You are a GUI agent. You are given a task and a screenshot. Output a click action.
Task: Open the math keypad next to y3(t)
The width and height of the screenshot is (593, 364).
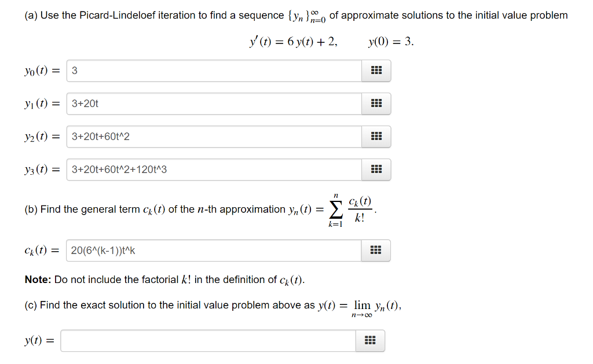coord(376,170)
